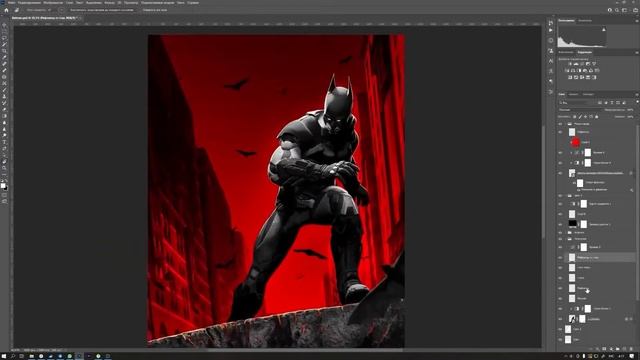Open layer style fx menu in Layers footer
Image resolution: width=640 pixels, height=360 pixels.
coord(597,349)
